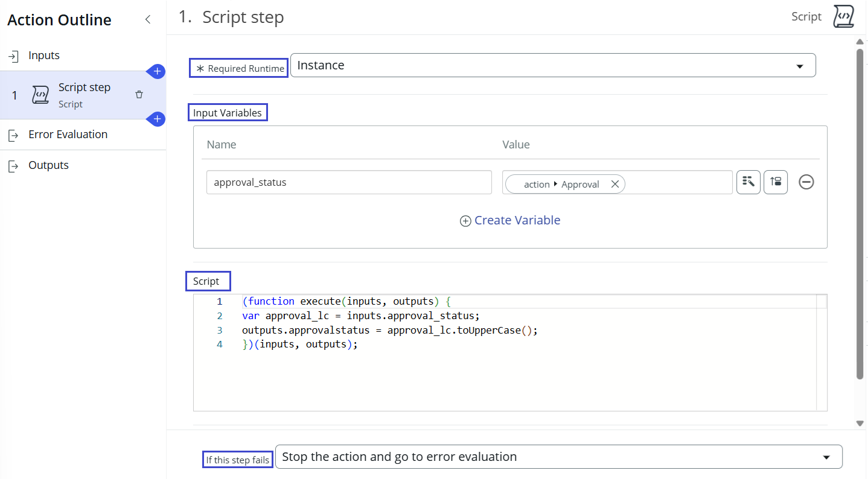Click the Input Variables label

click(228, 113)
